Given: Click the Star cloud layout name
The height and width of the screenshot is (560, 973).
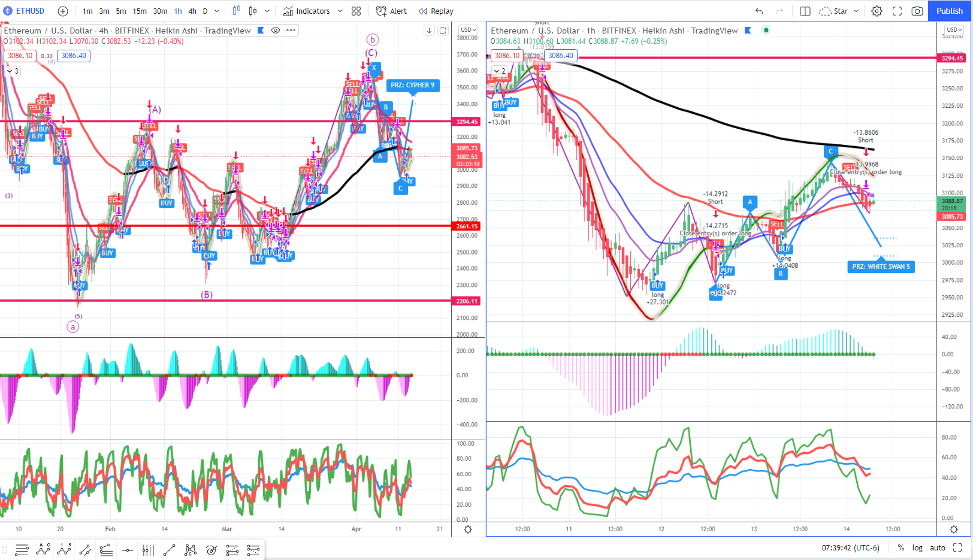Looking at the screenshot, I should pyautogui.click(x=833, y=11).
